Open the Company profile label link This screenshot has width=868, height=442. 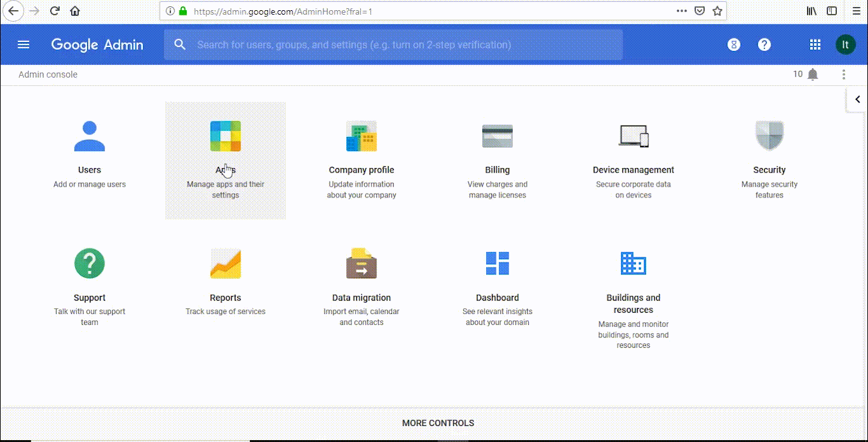(x=361, y=170)
